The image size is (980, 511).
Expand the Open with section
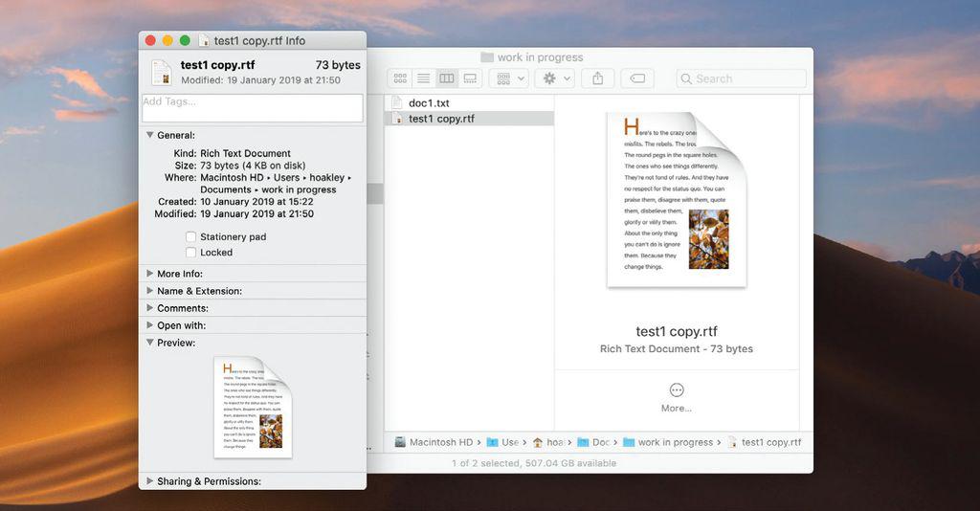tap(150, 325)
